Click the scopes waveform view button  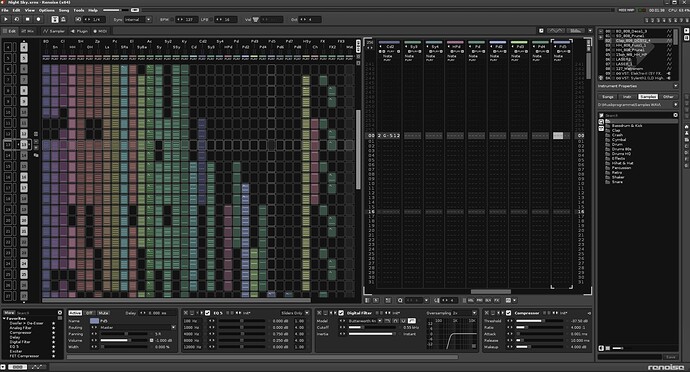coord(555,31)
